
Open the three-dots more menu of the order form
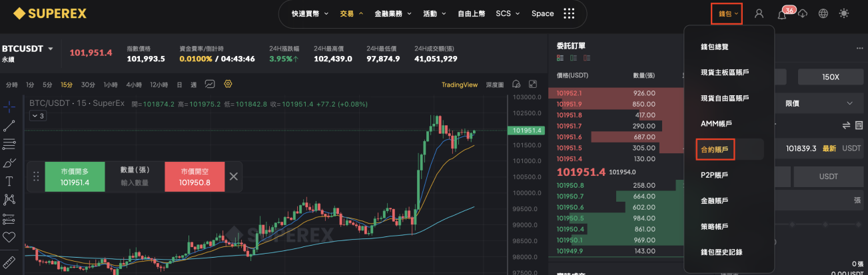tap(859, 47)
